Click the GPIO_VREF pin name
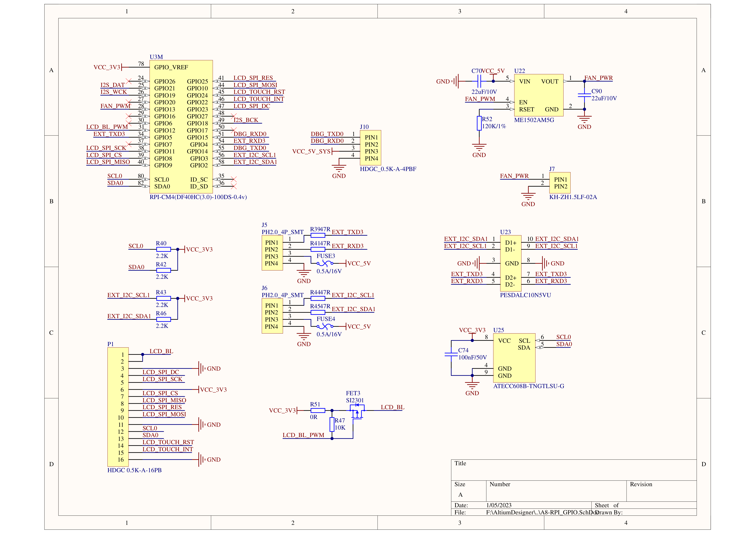 [x=171, y=67]
